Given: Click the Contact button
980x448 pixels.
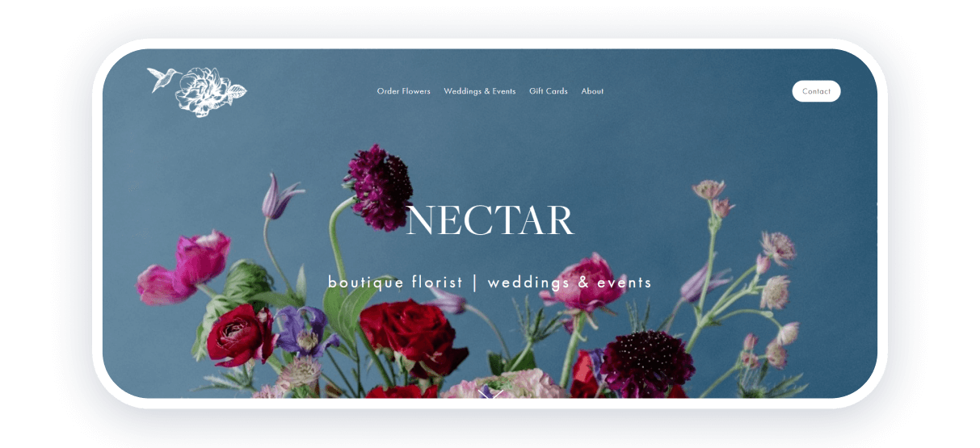Looking at the screenshot, I should 816,91.
